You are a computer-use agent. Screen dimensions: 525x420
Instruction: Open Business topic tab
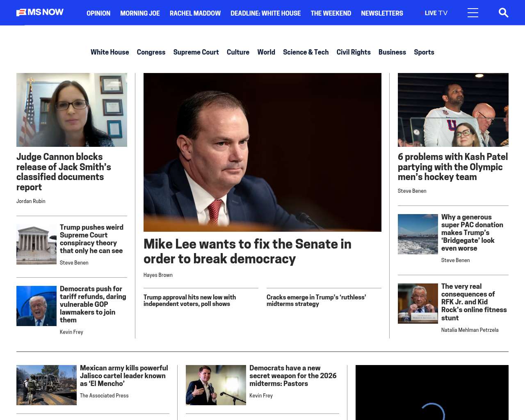point(392,52)
